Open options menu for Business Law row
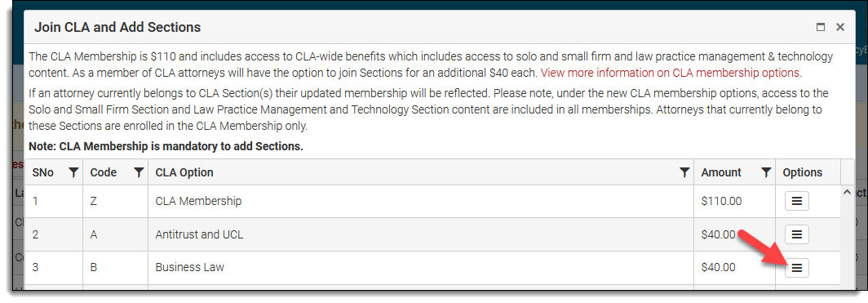 pos(796,268)
